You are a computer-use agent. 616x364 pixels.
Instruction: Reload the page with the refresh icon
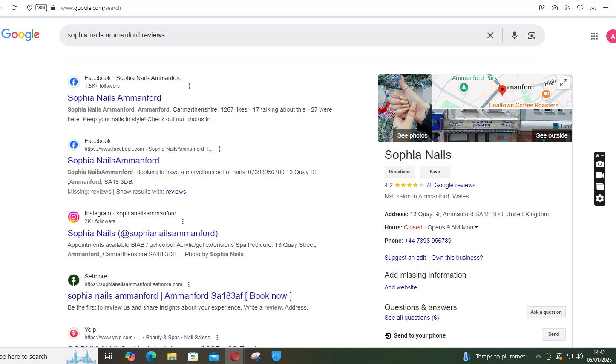(x=14, y=8)
